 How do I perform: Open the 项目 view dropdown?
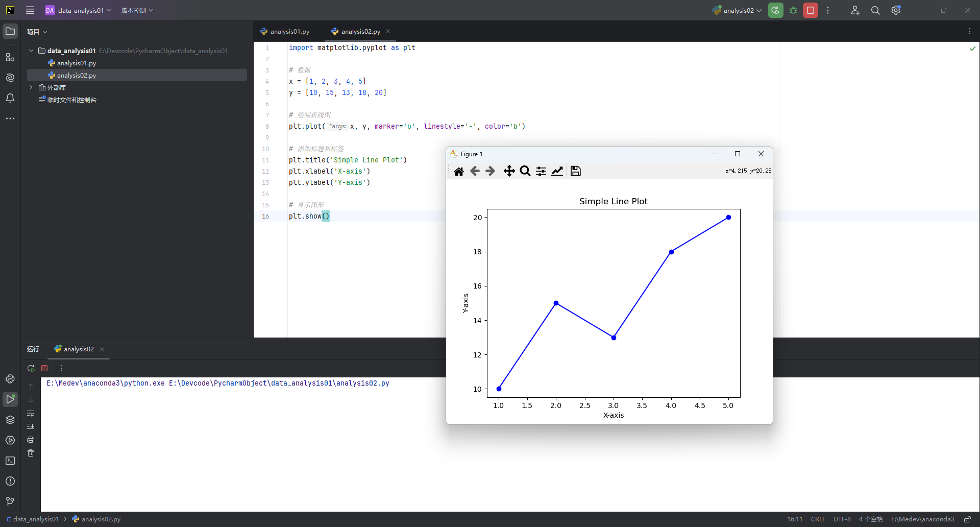(37, 32)
